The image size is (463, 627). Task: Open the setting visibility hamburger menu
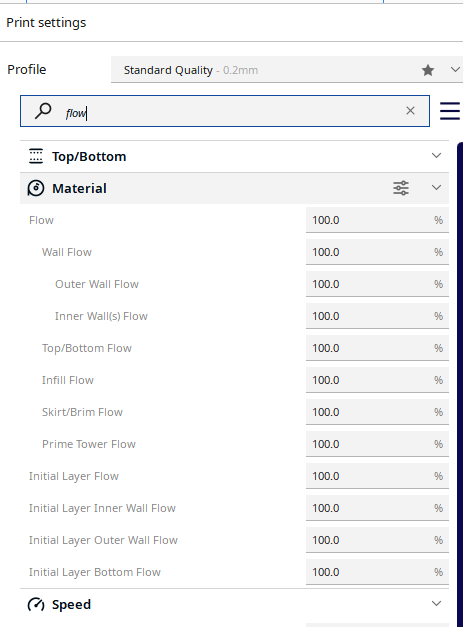click(x=450, y=111)
